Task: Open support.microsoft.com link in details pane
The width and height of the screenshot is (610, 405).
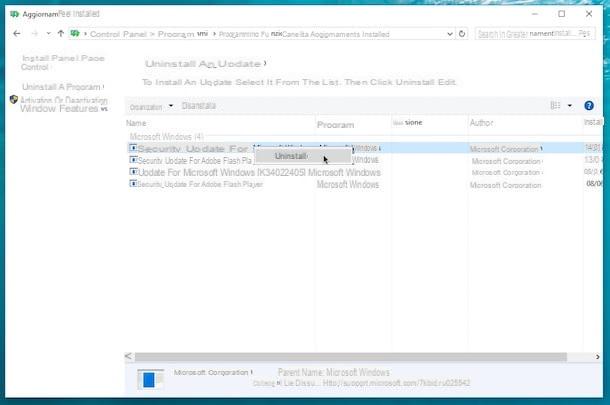Action: click(x=396, y=383)
